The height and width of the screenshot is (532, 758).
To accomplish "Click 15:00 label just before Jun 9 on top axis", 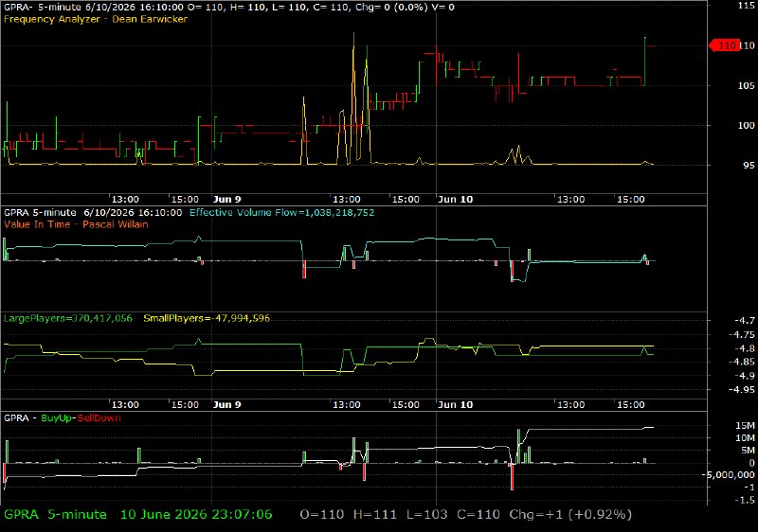I will (x=185, y=200).
